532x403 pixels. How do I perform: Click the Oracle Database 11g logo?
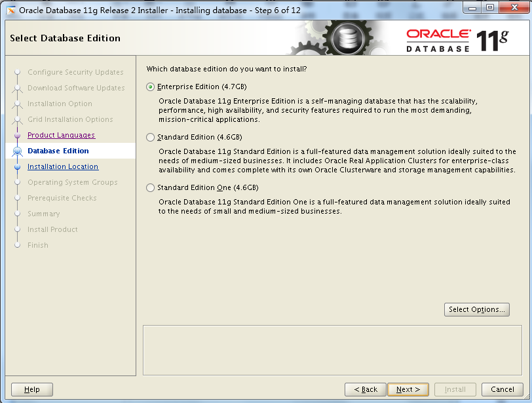coord(457,41)
